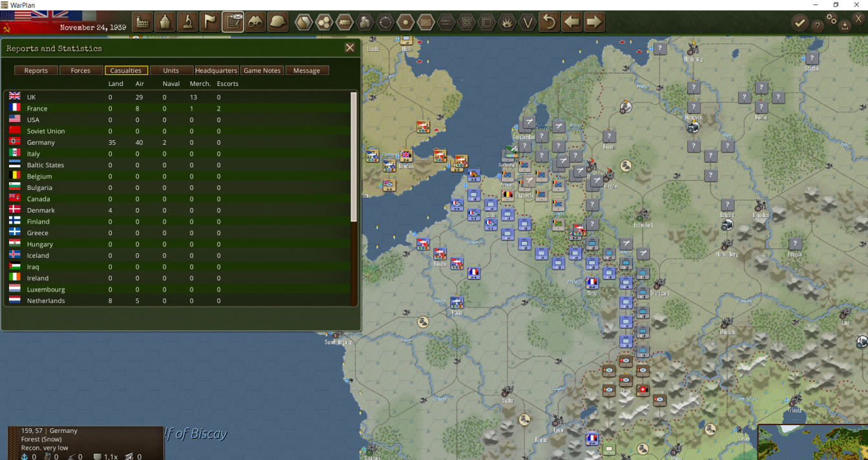Switch to the Reports tab

(x=36, y=70)
